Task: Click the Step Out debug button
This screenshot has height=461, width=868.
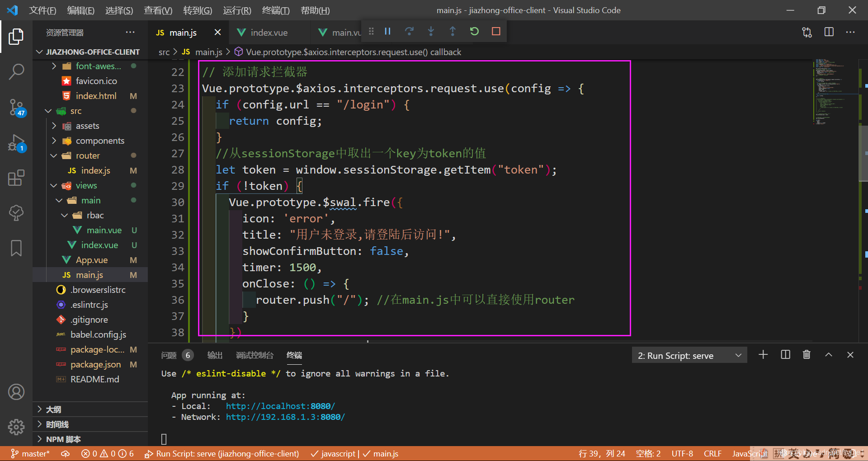Action: [x=453, y=31]
